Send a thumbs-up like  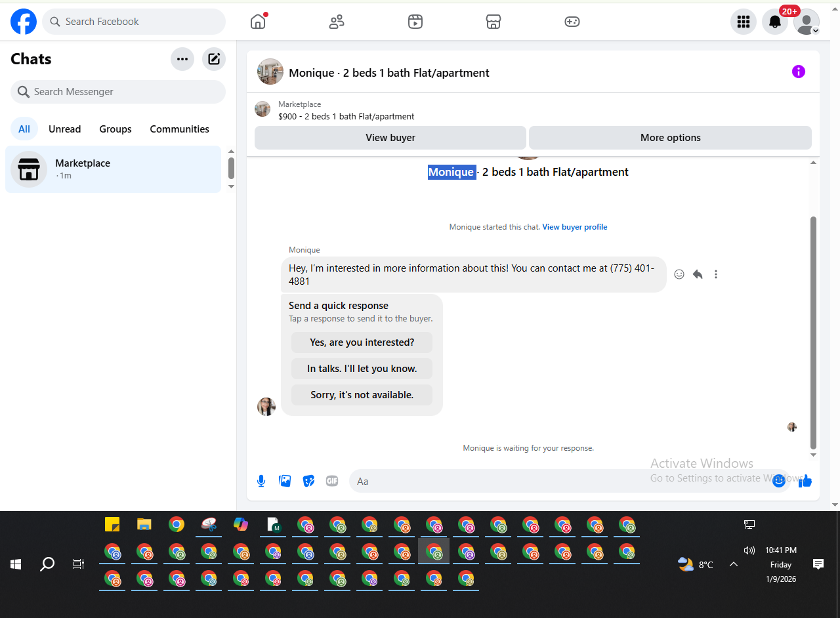tap(806, 481)
